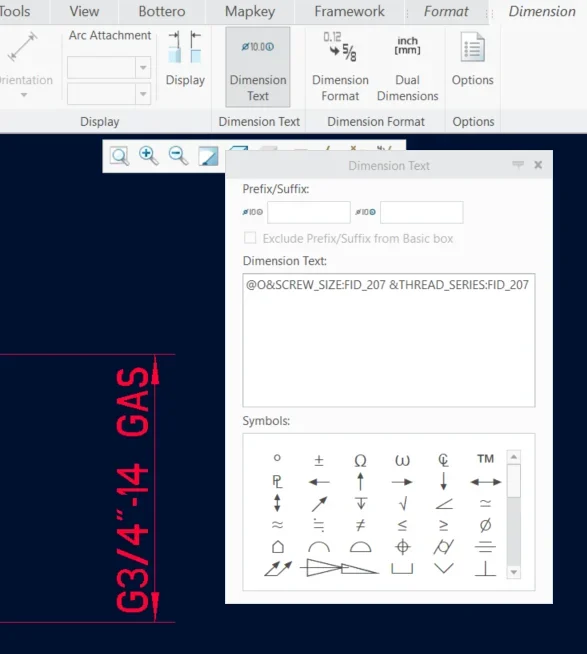This screenshot has height=654, width=587.
Task: Insert the plus-minus symbol
Action: tap(319, 460)
